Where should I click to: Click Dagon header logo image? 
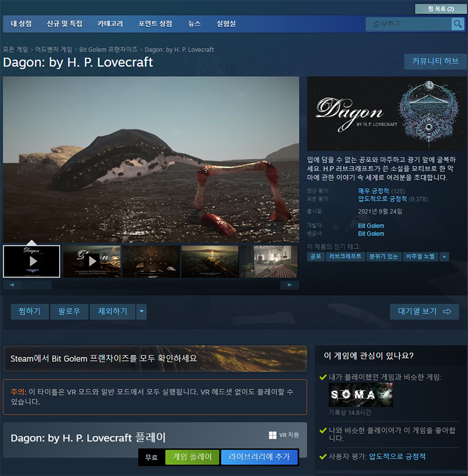point(387,113)
